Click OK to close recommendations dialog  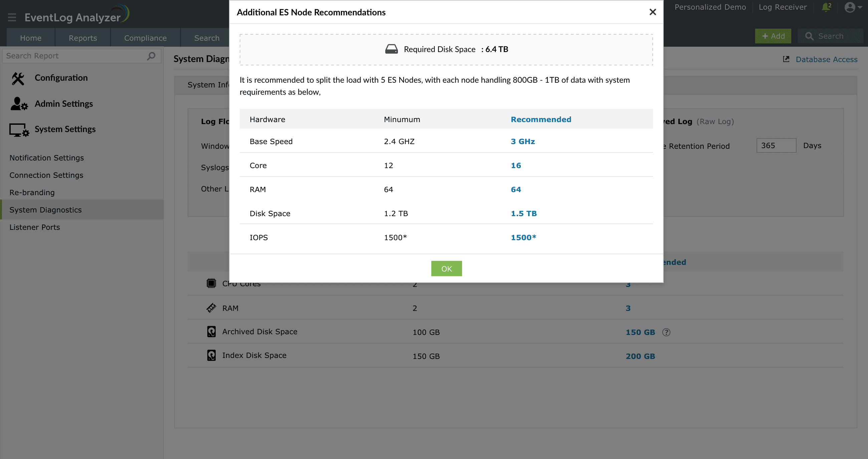[447, 269]
